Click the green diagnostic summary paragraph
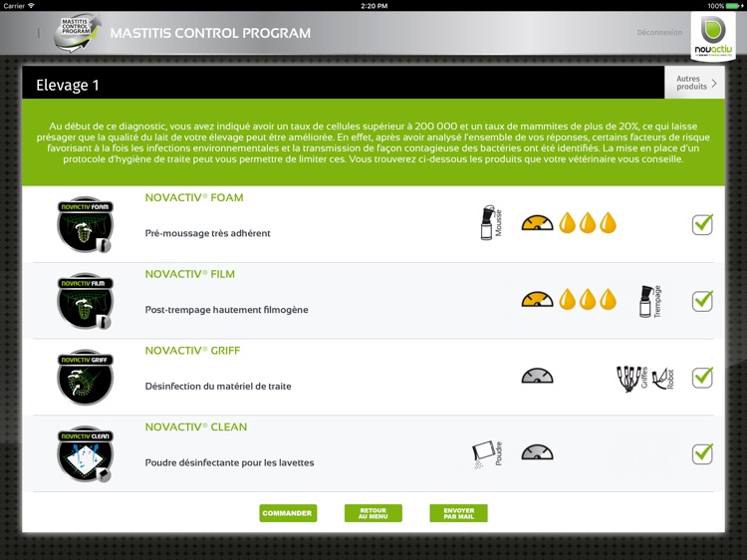The image size is (747, 560). click(373, 142)
